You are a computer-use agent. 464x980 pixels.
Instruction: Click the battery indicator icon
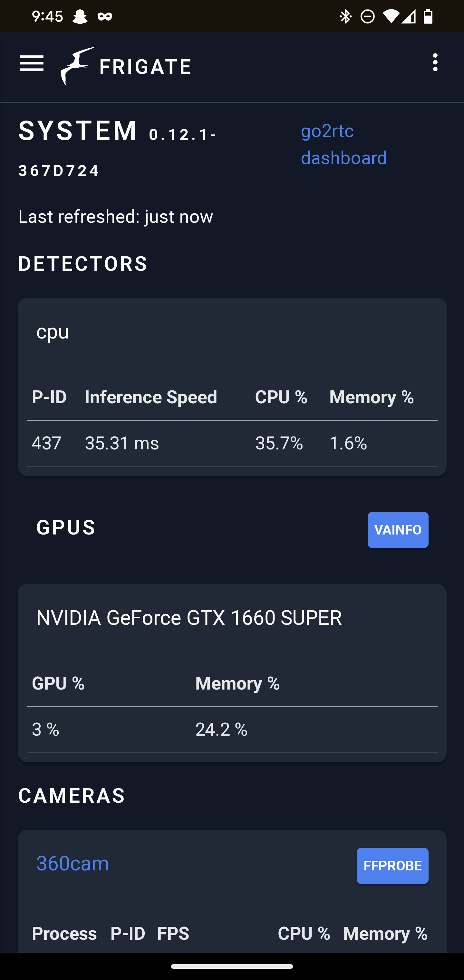tap(428, 16)
